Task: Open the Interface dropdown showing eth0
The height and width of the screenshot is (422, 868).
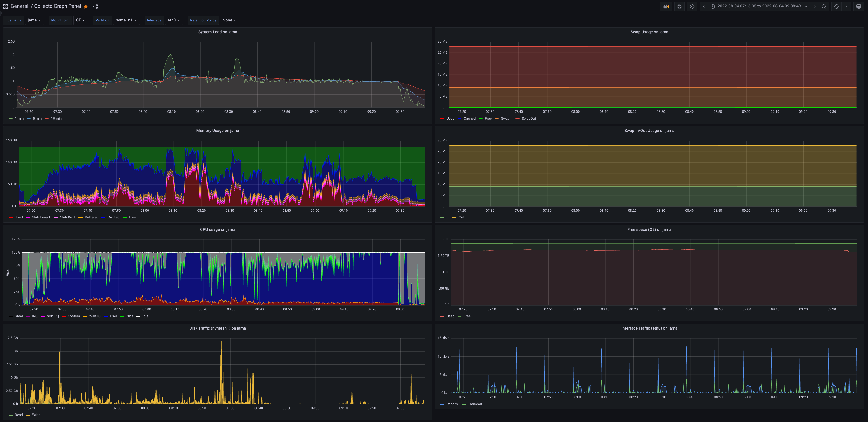Action: point(174,20)
